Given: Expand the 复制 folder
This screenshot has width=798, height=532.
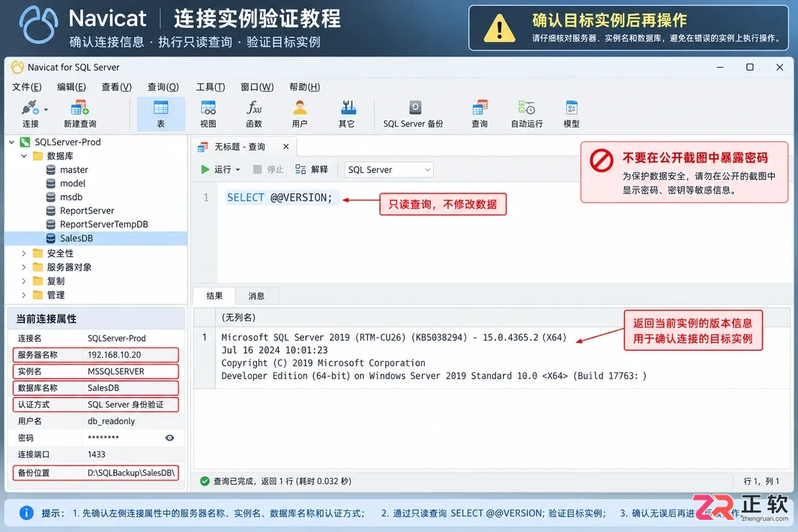Looking at the screenshot, I should pyautogui.click(x=24, y=280).
